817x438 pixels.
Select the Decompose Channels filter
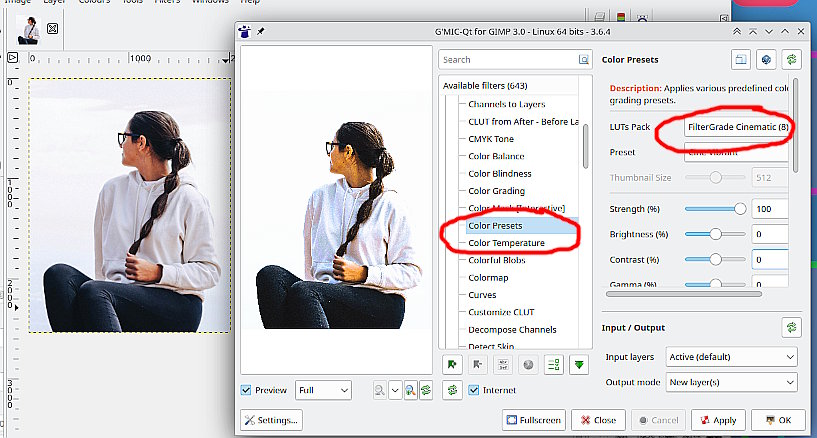pos(512,330)
